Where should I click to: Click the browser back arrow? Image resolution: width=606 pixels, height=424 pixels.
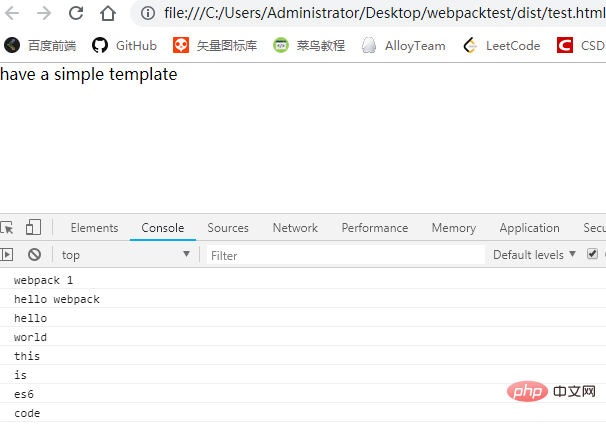coord(13,13)
